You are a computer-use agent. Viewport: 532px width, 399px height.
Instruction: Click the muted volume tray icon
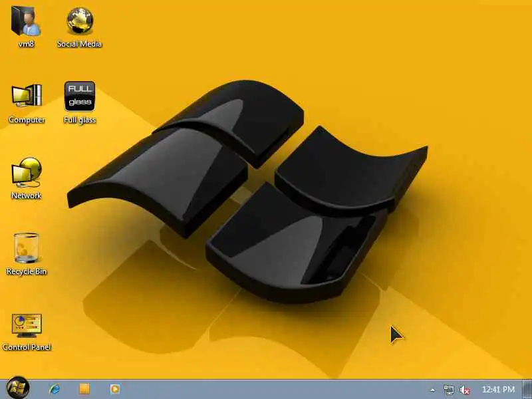(464, 390)
